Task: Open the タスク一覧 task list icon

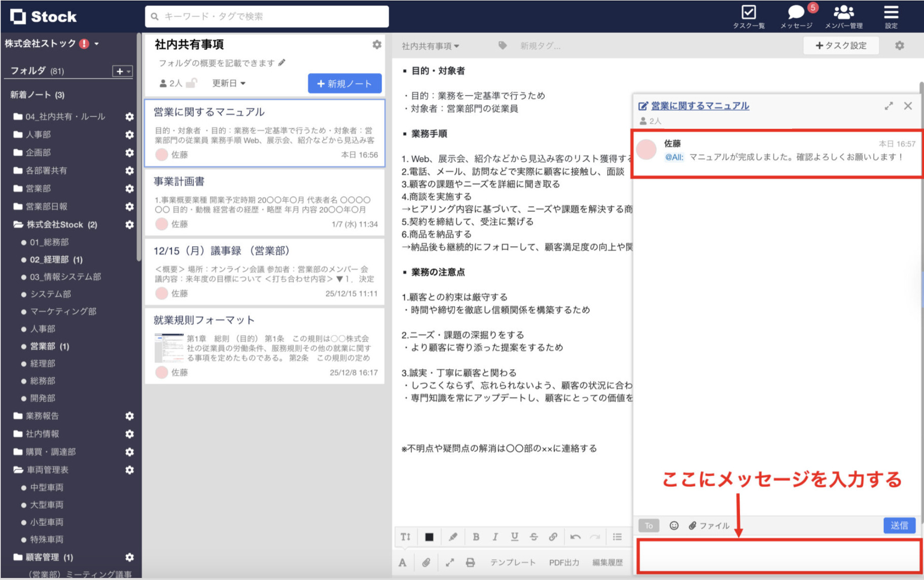Action: [x=749, y=16]
